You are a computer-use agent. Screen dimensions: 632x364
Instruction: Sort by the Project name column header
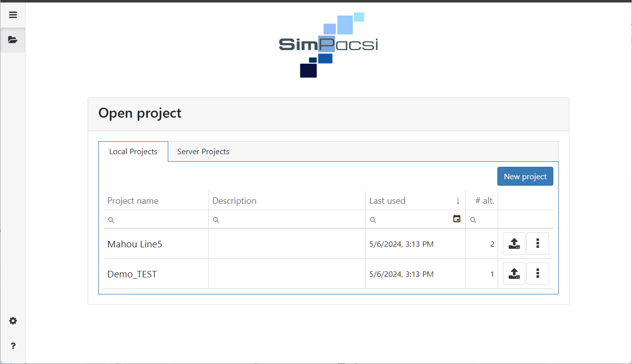coord(133,201)
